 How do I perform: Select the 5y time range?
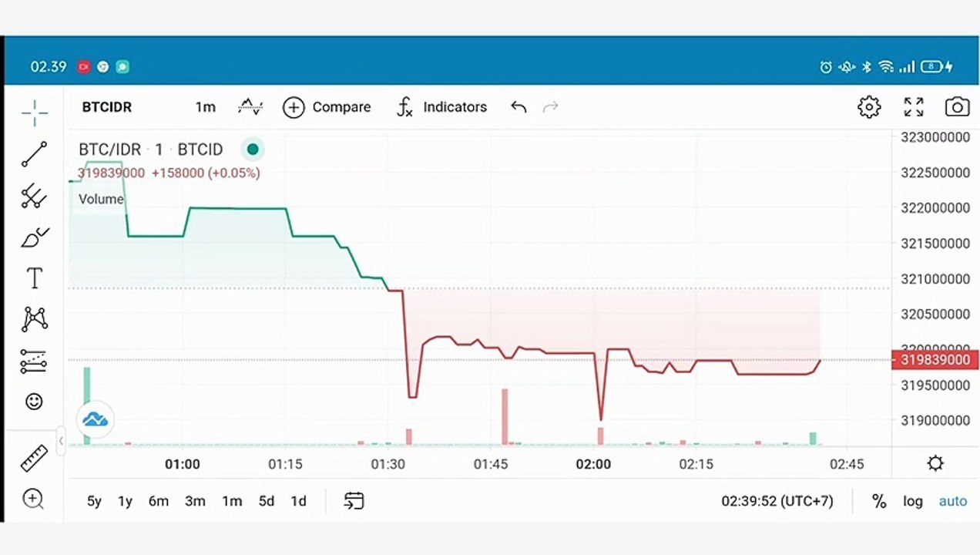pos(94,501)
